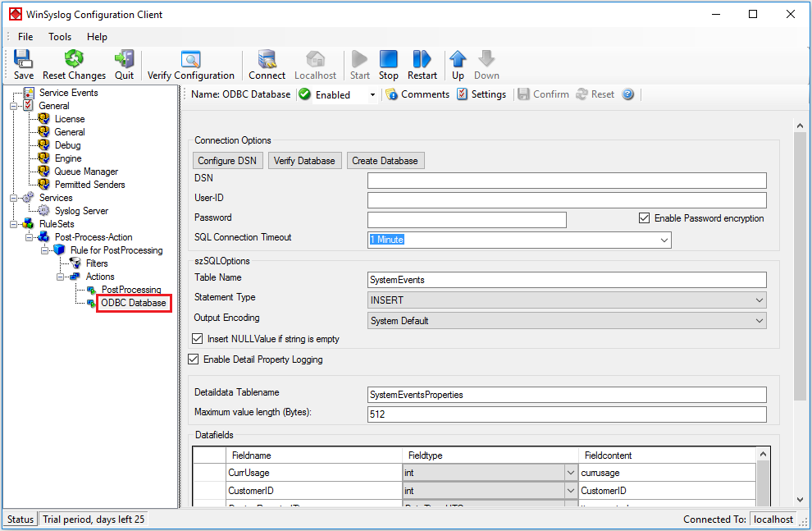Click Create Database button
The height and width of the screenshot is (531, 812).
(x=385, y=161)
